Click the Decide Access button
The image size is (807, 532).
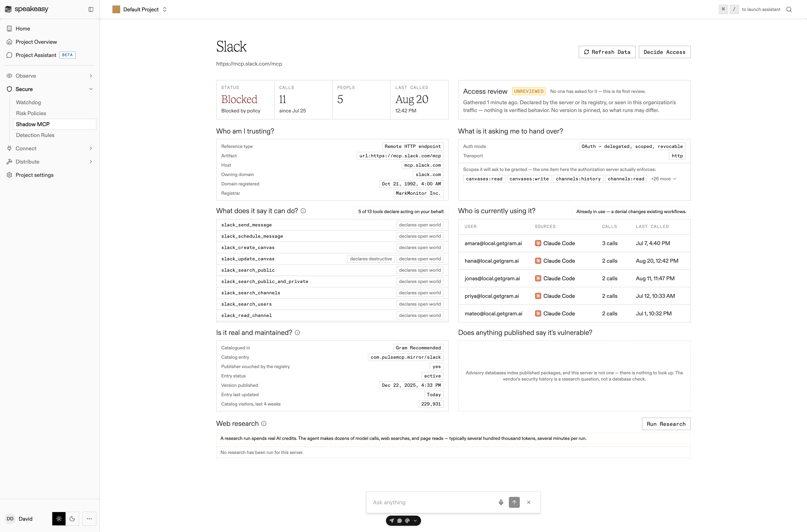pyautogui.click(x=664, y=52)
